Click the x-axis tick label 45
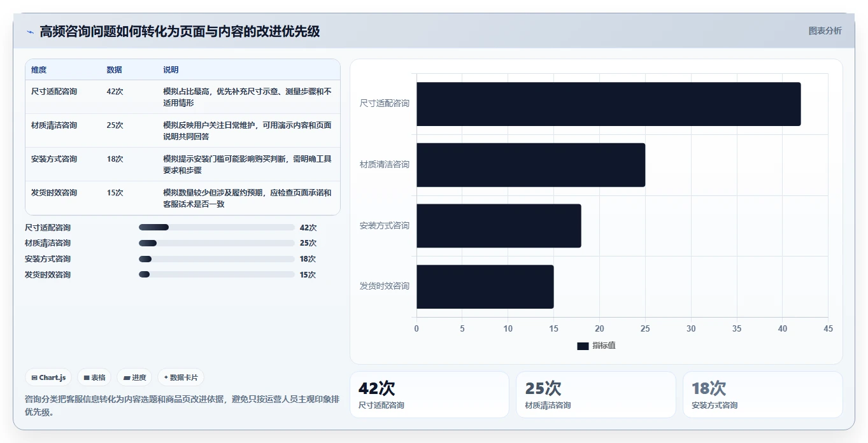The width and height of the screenshot is (868, 443). click(x=828, y=328)
